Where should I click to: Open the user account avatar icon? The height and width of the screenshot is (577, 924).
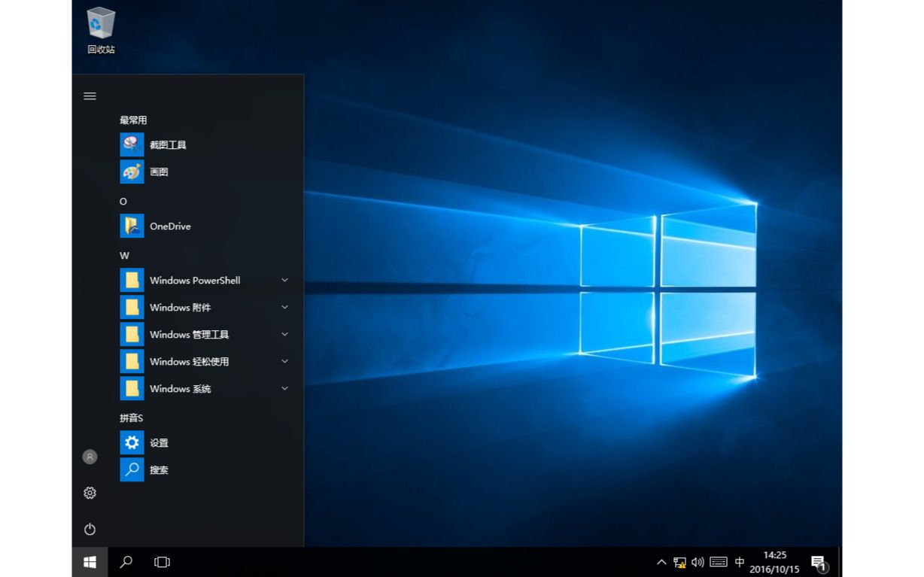(x=90, y=456)
